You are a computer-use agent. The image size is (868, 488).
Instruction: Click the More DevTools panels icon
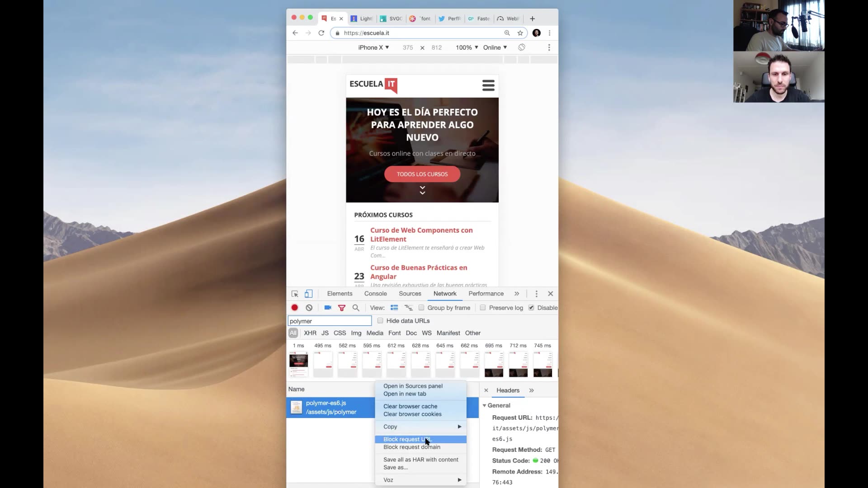(517, 293)
